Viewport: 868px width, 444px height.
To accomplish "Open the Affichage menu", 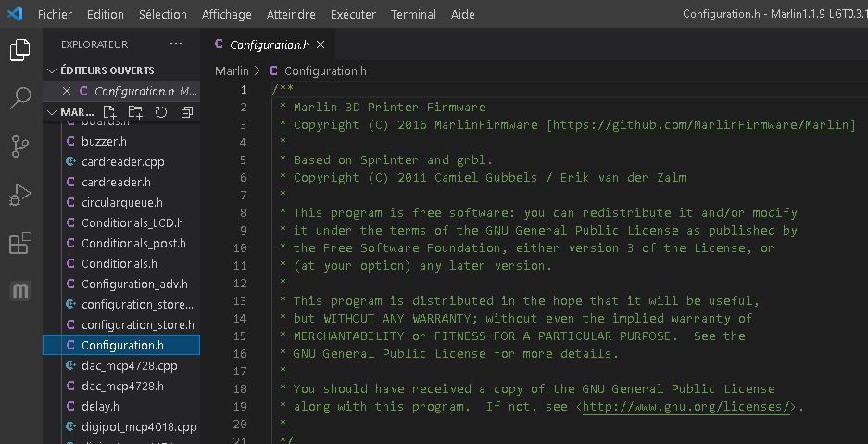I will coord(226,15).
